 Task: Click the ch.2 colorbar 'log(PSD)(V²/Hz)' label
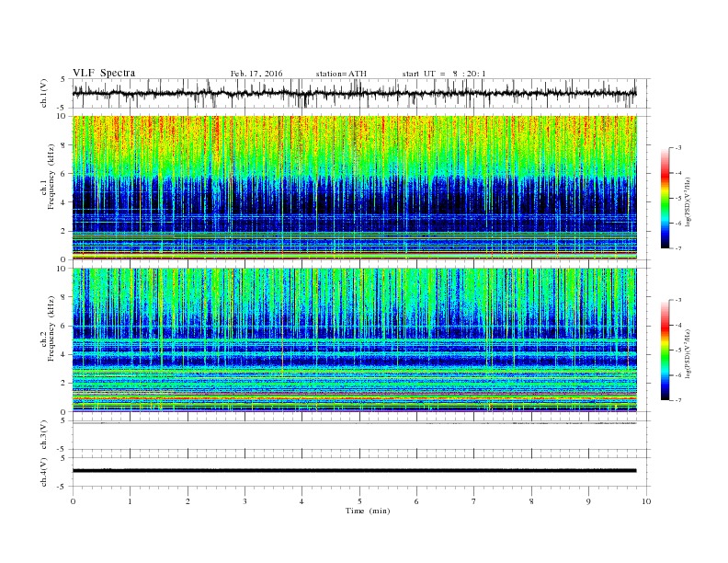688,353
